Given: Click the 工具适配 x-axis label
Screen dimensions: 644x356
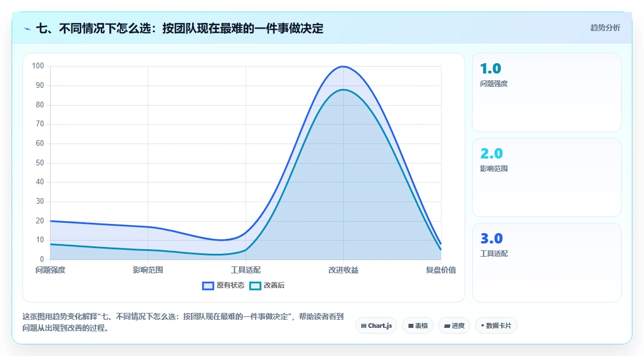Looking at the screenshot, I should pyautogui.click(x=246, y=270).
